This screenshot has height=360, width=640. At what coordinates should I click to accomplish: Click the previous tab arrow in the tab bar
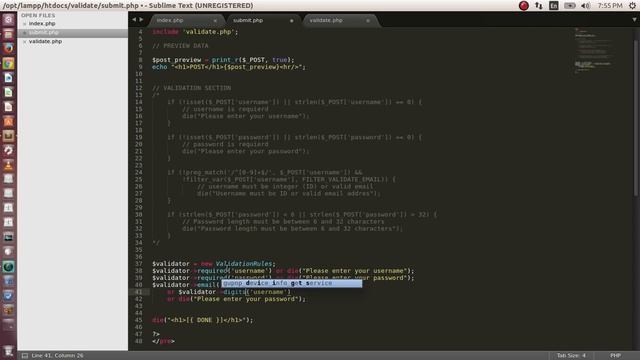[x=134, y=20]
